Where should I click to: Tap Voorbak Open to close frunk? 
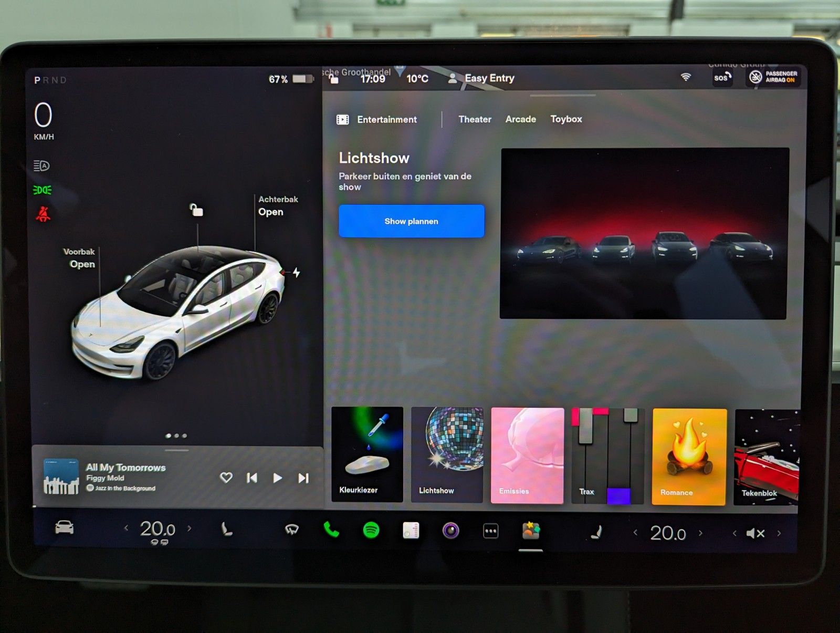79,258
